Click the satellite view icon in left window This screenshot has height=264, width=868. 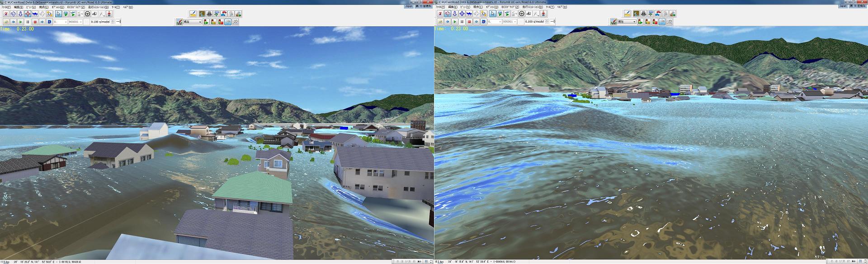click(x=49, y=14)
